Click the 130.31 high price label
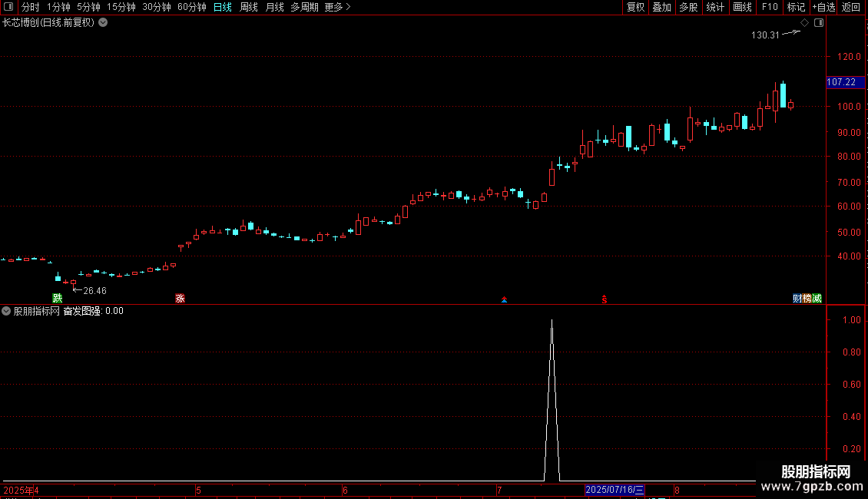Image resolution: width=868 pixels, height=499 pixels. [765, 35]
